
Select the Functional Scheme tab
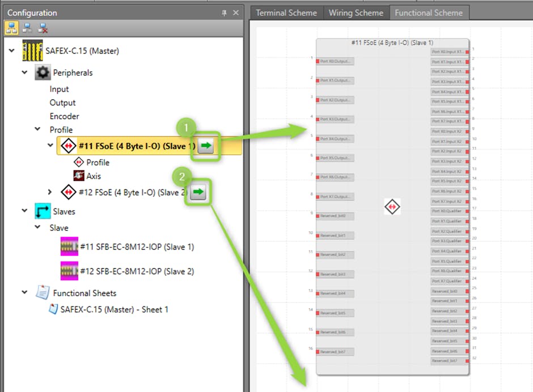coord(428,12)
